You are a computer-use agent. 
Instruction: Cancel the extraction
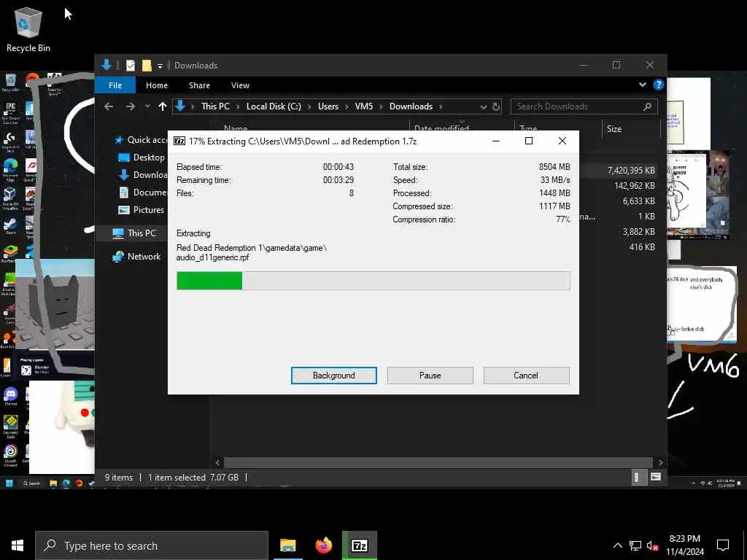pyautogui.click(x=526, y=376)
